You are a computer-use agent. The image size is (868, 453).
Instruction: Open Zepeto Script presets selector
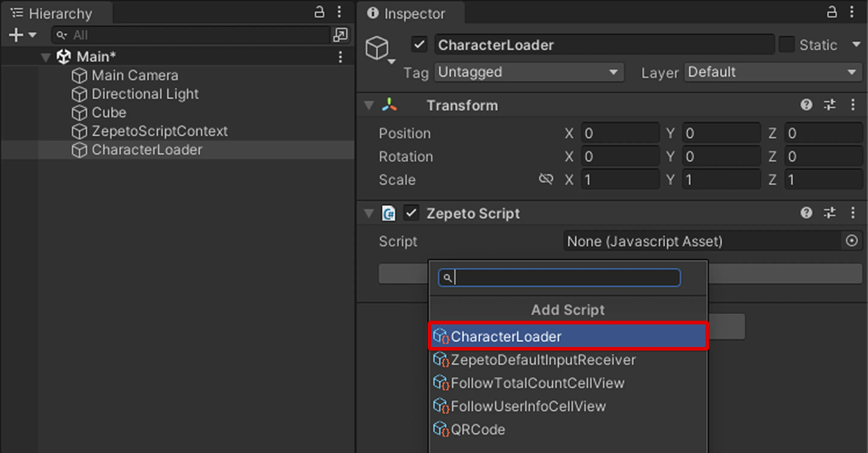(830, 213)
